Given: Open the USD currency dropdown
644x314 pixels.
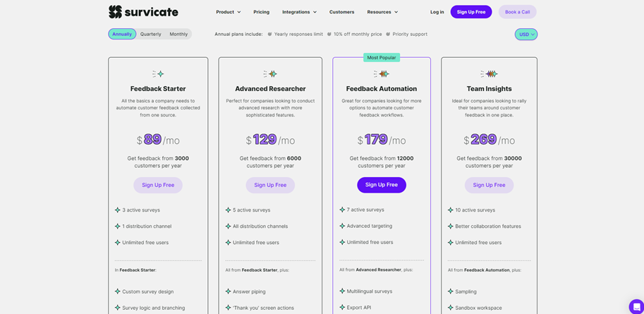Looking at the screenshot, I should pyautogui.click(x=526, y=35).
